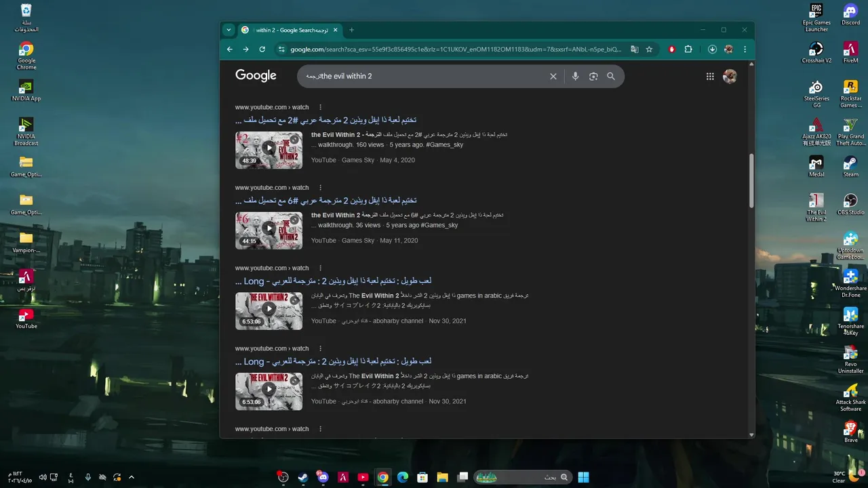Open Brave browser desktop shortcut
The width and height of the screenshot is (868, 488).
coord(850,432)
